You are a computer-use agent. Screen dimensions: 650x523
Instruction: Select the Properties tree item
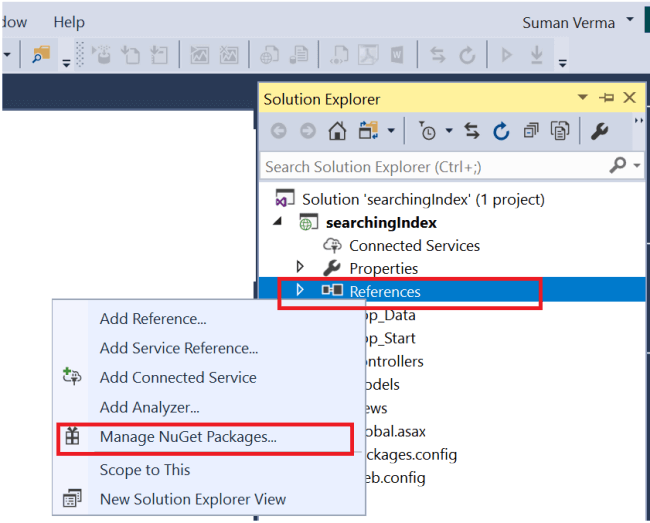click(x=383, y=269)
